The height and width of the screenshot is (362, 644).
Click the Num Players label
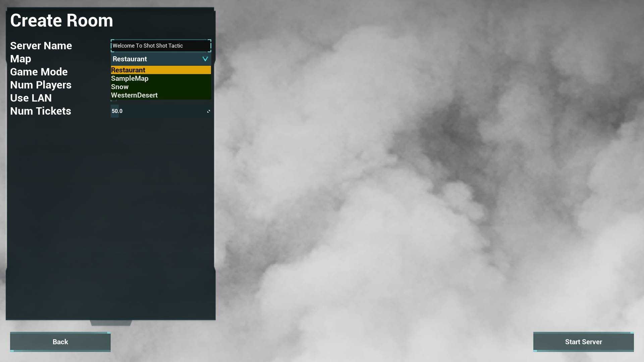pyautogui.click(x=41, y=85)
